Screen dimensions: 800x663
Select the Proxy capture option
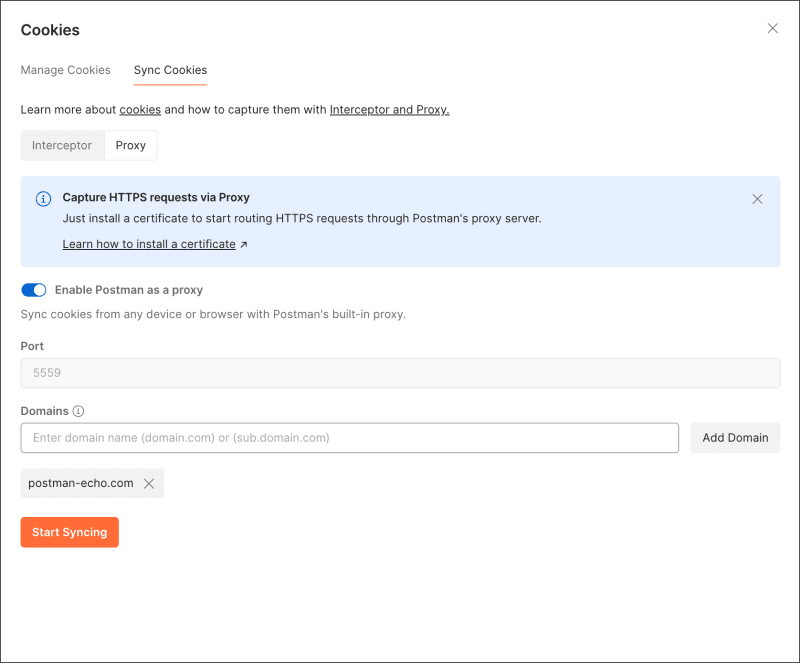[x=131, y=146]
